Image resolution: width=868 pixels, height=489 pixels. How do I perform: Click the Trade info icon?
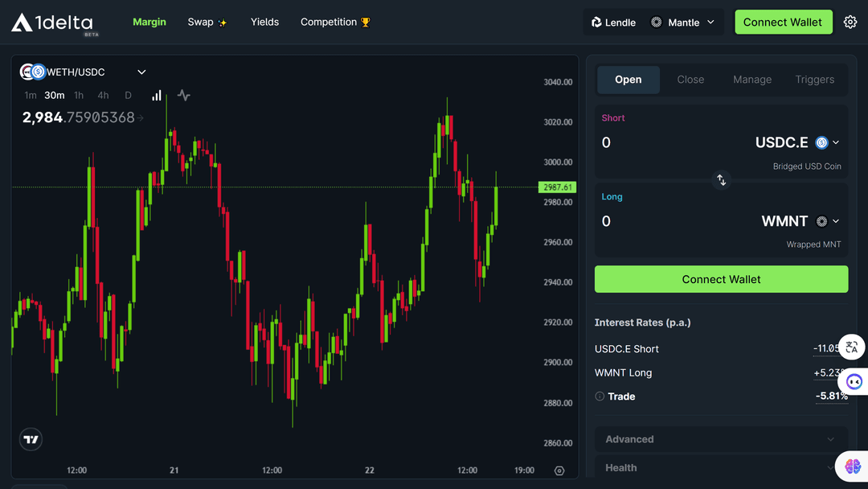[600, 396]
